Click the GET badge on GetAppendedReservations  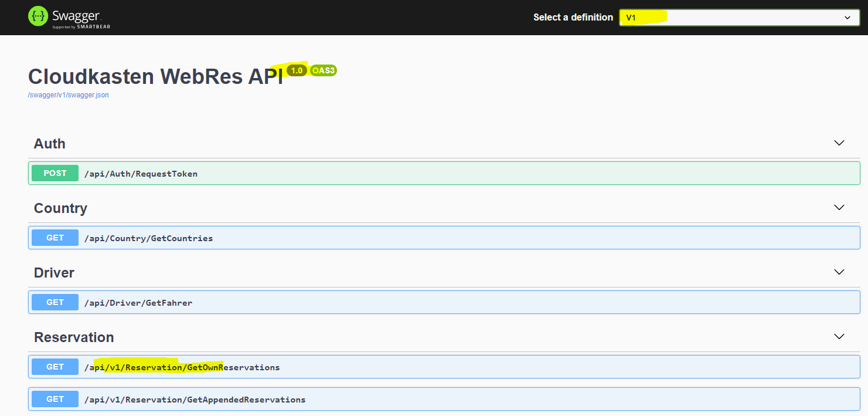(x=55, y=399)
